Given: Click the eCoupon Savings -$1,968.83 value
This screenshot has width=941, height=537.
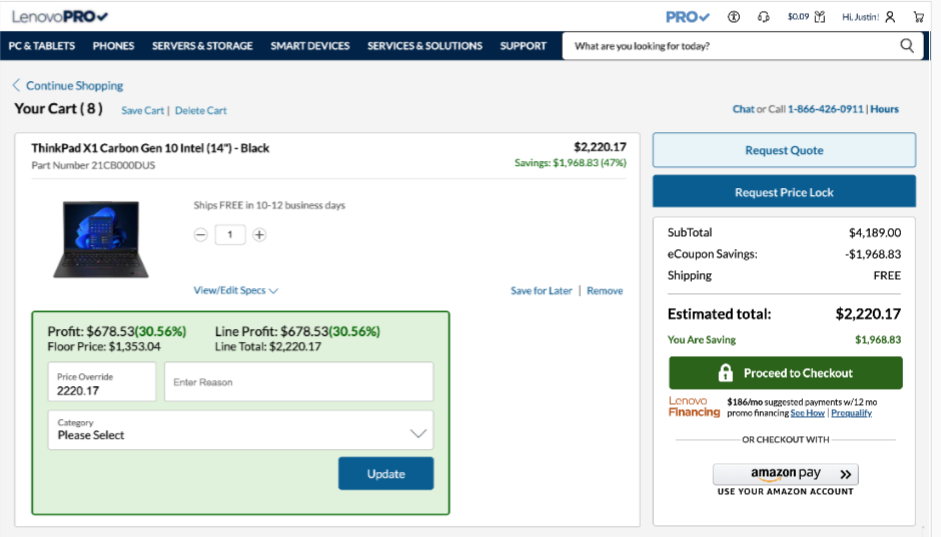Looking at the screenshot, I should click(x=873, y=254).
